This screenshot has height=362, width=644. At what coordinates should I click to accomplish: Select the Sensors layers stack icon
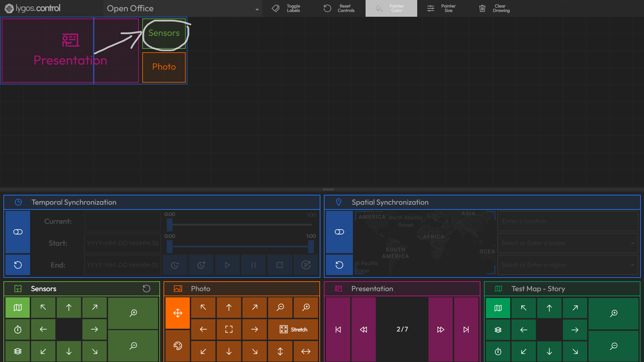[x=18, y=351]
